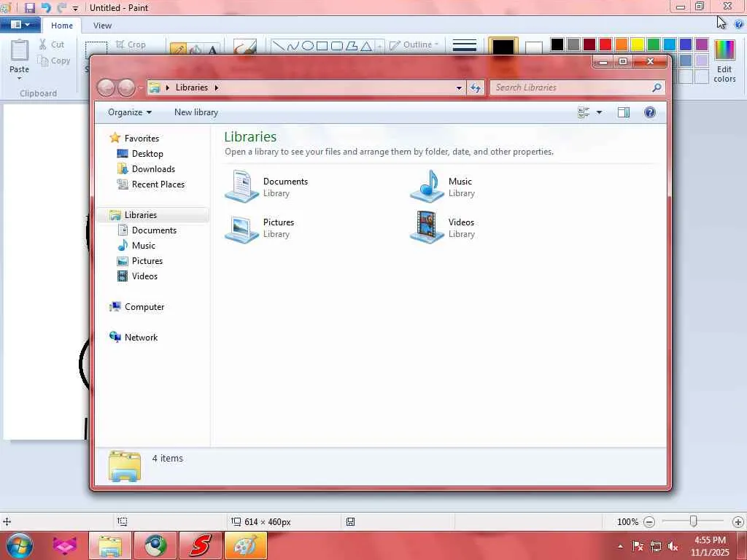The height and width of the screenshot is (560, 747).
Task: Click the Paint redo arrow icon
Action: tap(61, 7)
